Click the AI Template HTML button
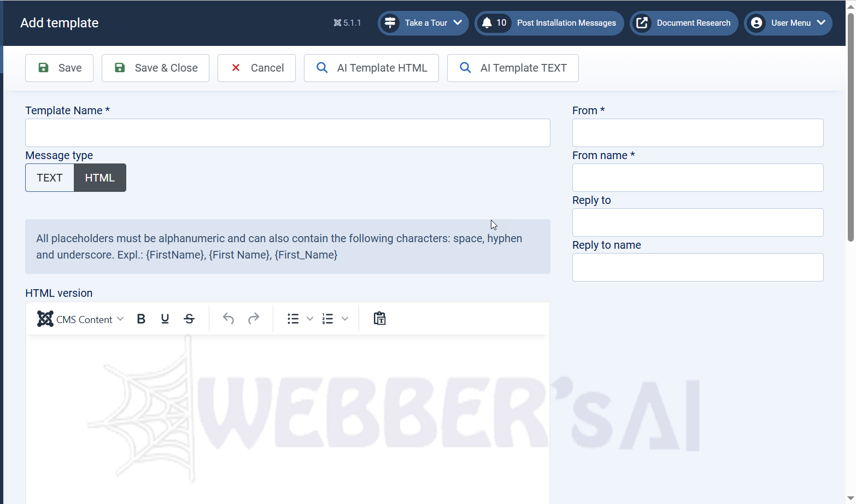 371,68
